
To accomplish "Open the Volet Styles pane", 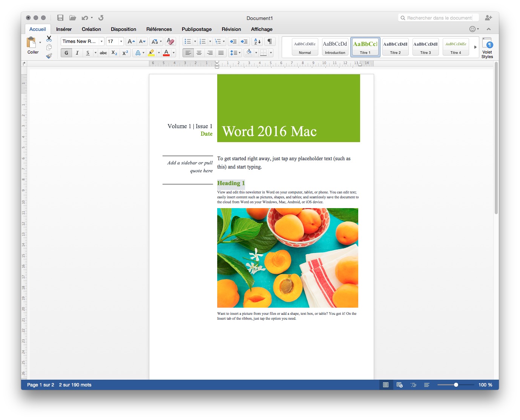I will (x=487, y=48).
